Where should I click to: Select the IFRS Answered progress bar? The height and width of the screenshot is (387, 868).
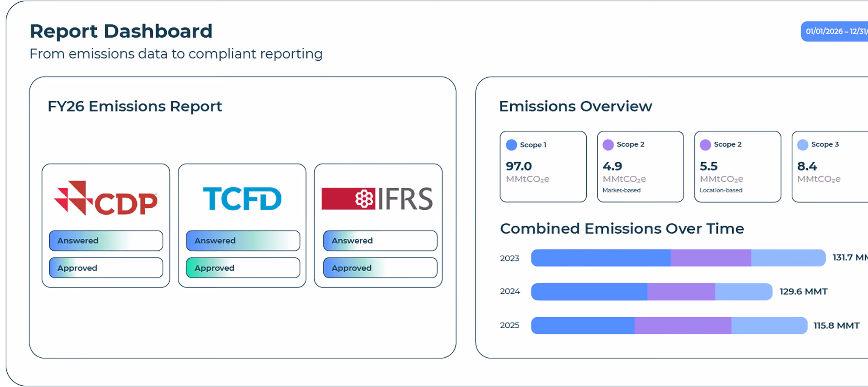pos(380,241)
